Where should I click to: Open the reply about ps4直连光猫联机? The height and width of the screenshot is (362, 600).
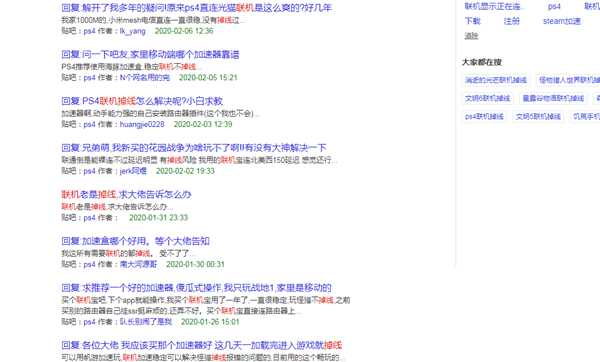coord(196,7)
